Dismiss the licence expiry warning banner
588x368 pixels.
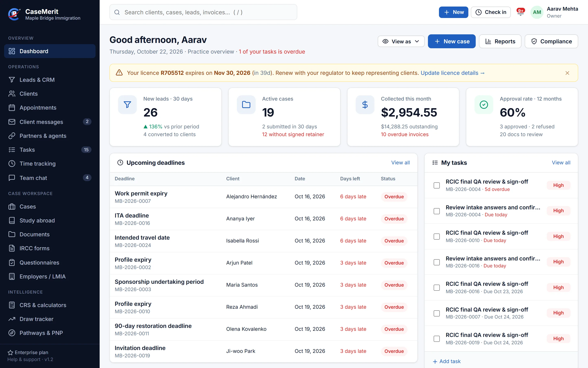coord(567,73)
